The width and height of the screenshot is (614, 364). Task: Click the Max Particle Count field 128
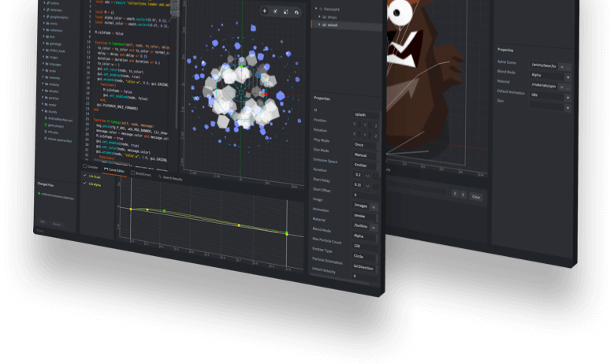pos(364,246)
